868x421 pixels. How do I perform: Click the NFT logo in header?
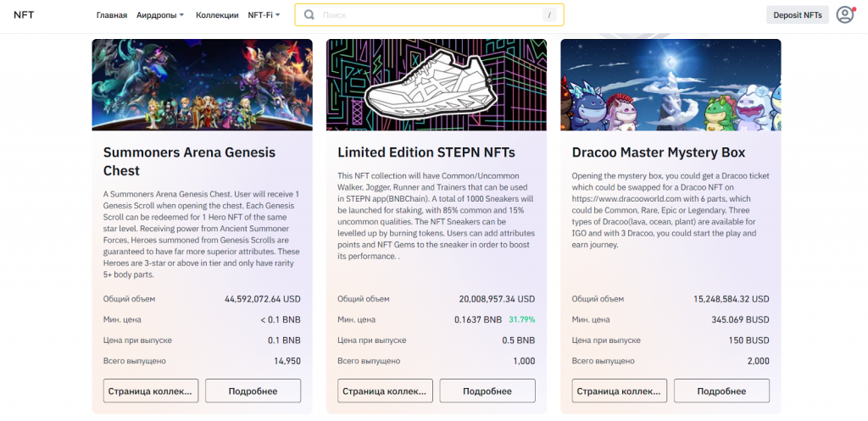(24, 15)
